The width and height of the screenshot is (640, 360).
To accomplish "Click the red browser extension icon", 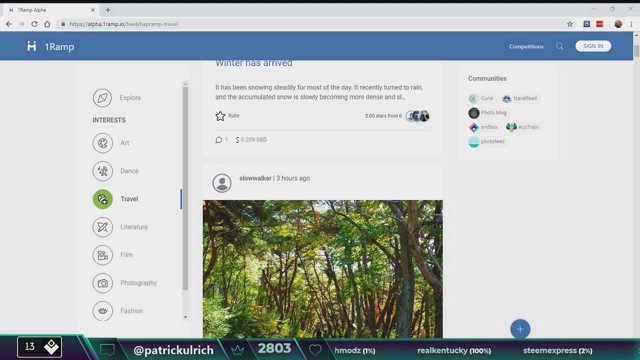I will tap(600, 24).
